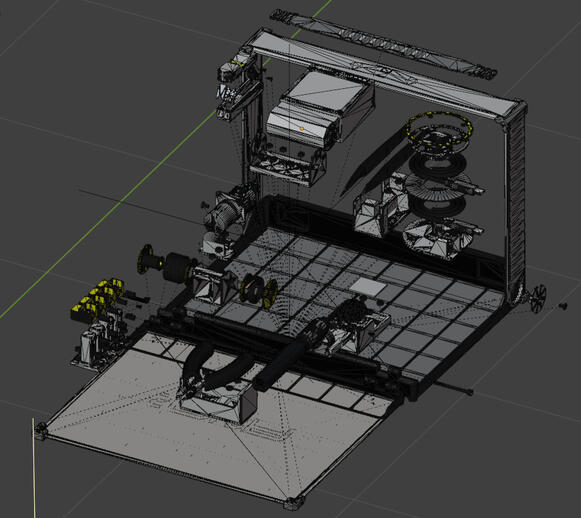Select the long truss strip above frame

coord(383,44)
